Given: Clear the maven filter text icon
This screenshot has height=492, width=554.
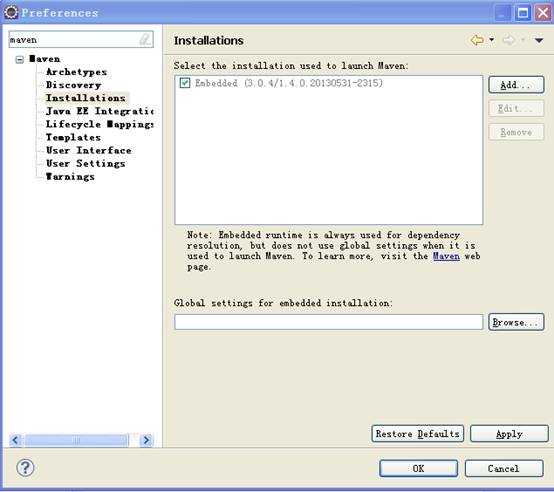Looking at the screenshot, I should point(145,40).
